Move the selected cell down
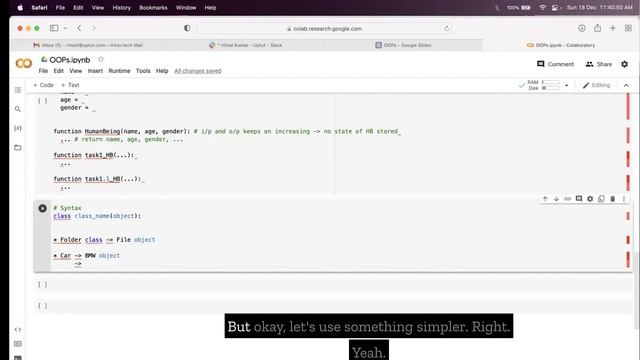The width and height of the screenshot is (640, 360). point(556,199)
